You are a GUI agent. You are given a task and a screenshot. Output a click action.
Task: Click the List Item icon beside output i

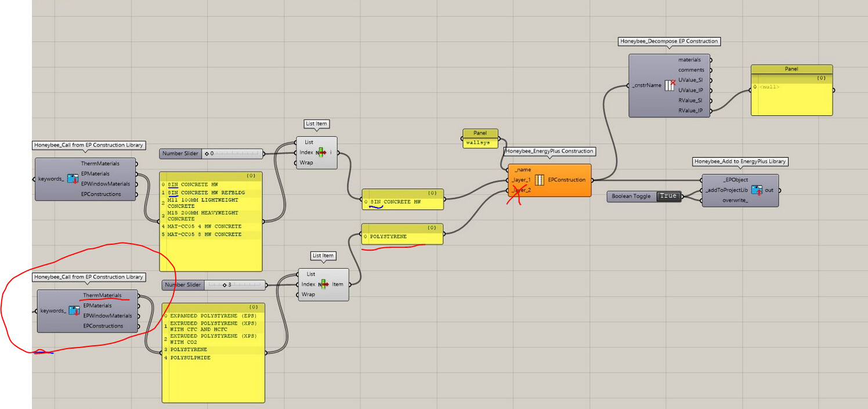click(x=320, y=153)
